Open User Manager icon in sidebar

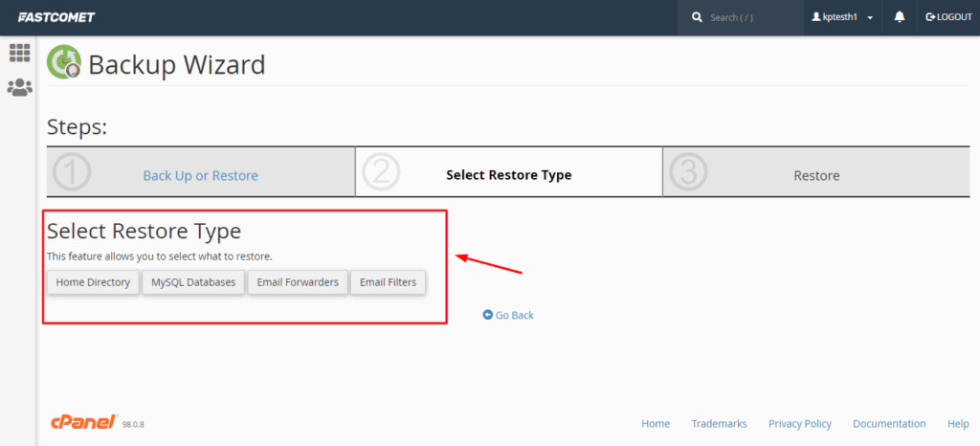tap(19, 87)
